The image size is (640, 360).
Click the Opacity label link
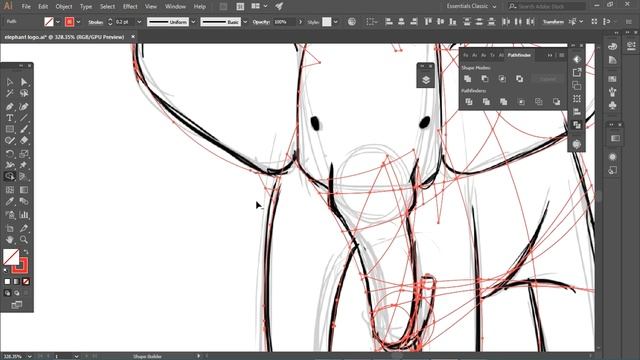(261, 22)
